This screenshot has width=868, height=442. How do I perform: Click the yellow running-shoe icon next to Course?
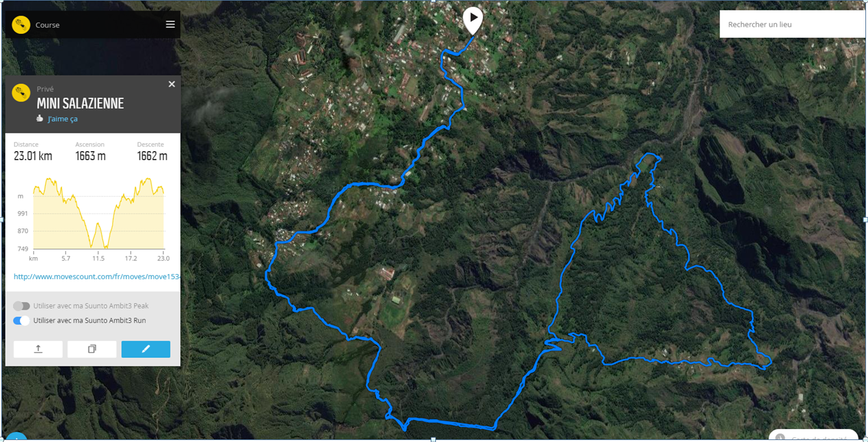21,25
